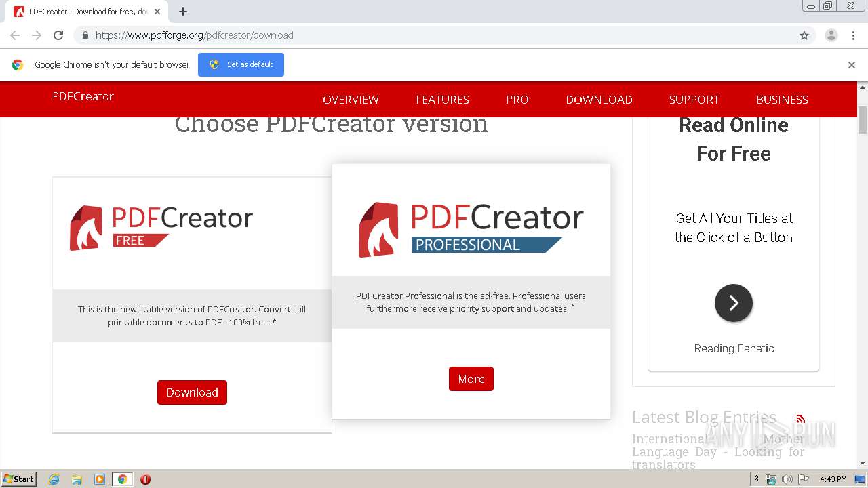The width and height of the screenshot is (868, 488).
Task: Click the red Download button
Action: coord(192,392)
